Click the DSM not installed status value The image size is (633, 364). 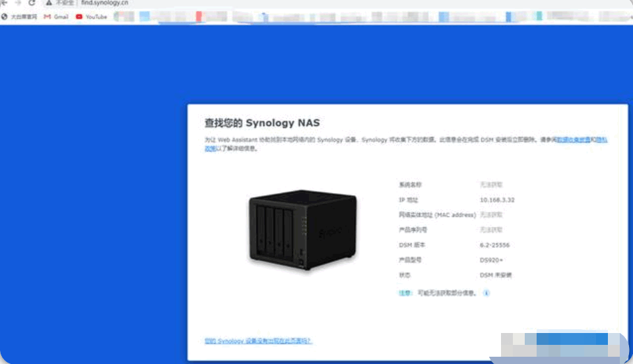pyautogui.click(x=495, y=275)
